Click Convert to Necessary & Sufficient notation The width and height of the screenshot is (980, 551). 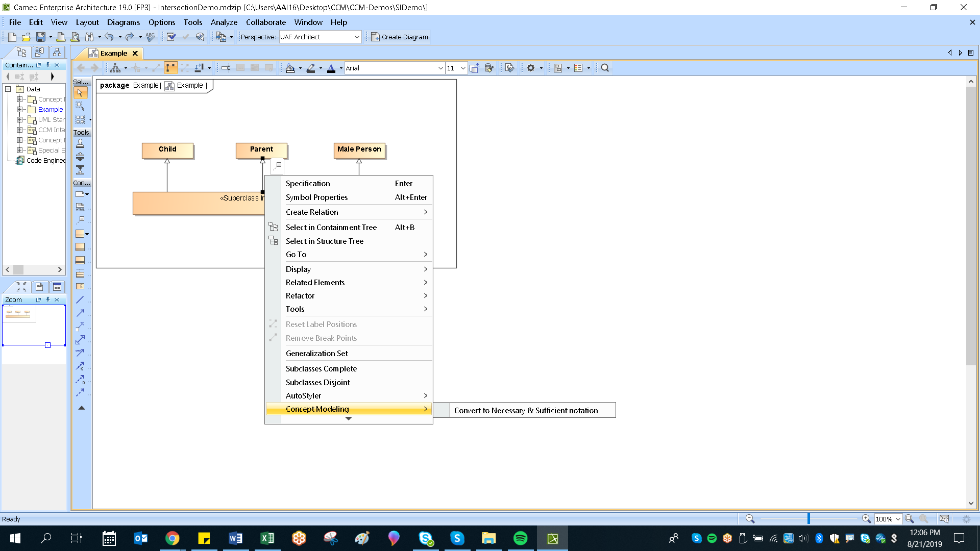click(x=526, y=410)
